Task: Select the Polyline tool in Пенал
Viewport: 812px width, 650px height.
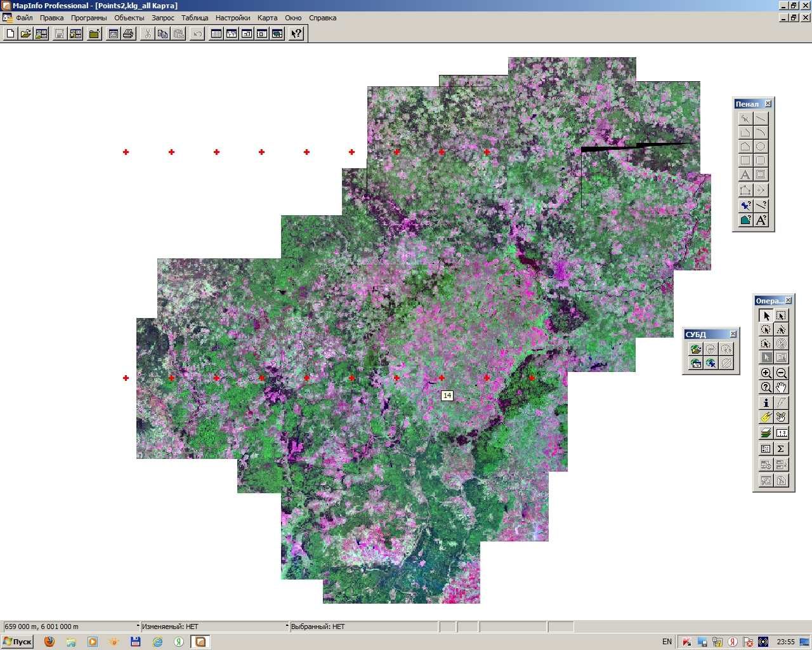Action: pos(745,132)
